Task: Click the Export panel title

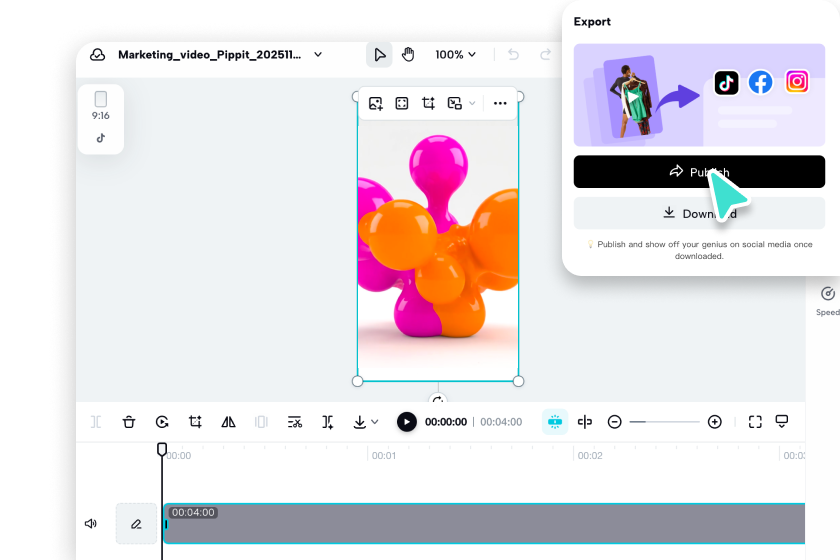Action: pos(592,22)
